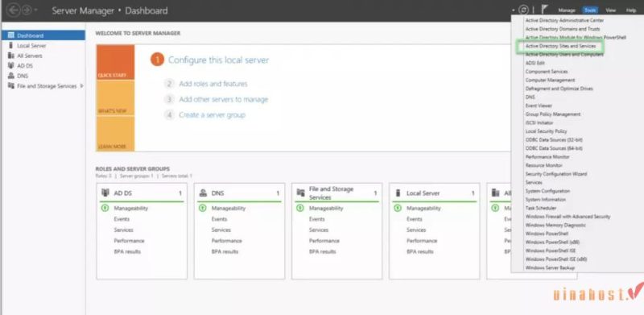Click the forward navigation arrow icon
The image size is (644, 315).
(x=27, y=10)
